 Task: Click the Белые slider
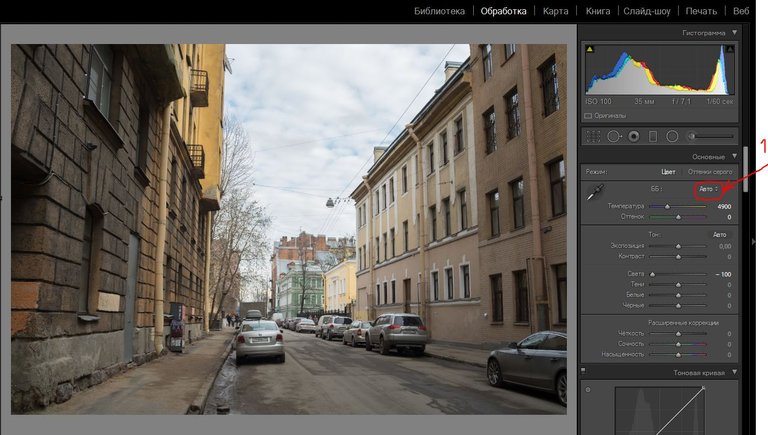(x=678, y=295)
